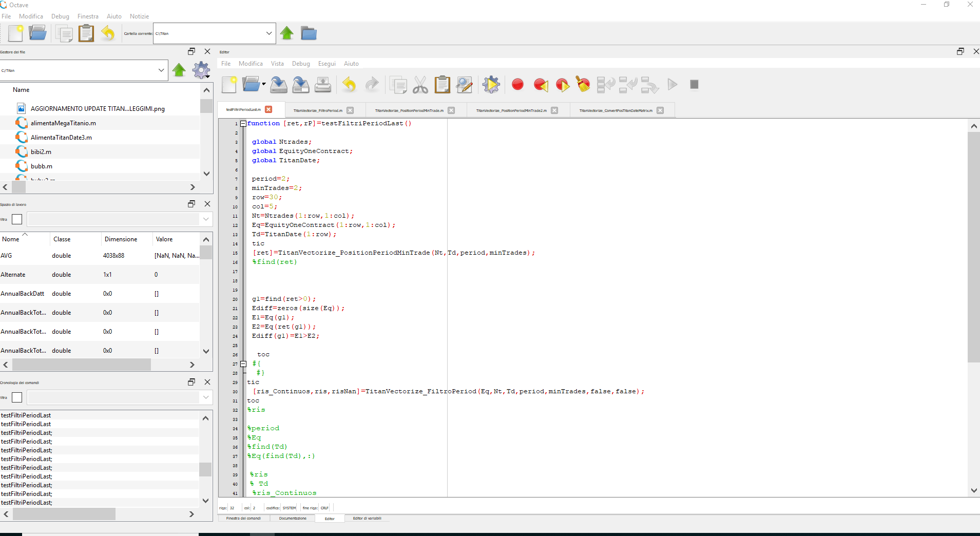This screenshot has width=980, height=536.
Task: Browse directories with the blue folder icon
Action: point(309,33)
